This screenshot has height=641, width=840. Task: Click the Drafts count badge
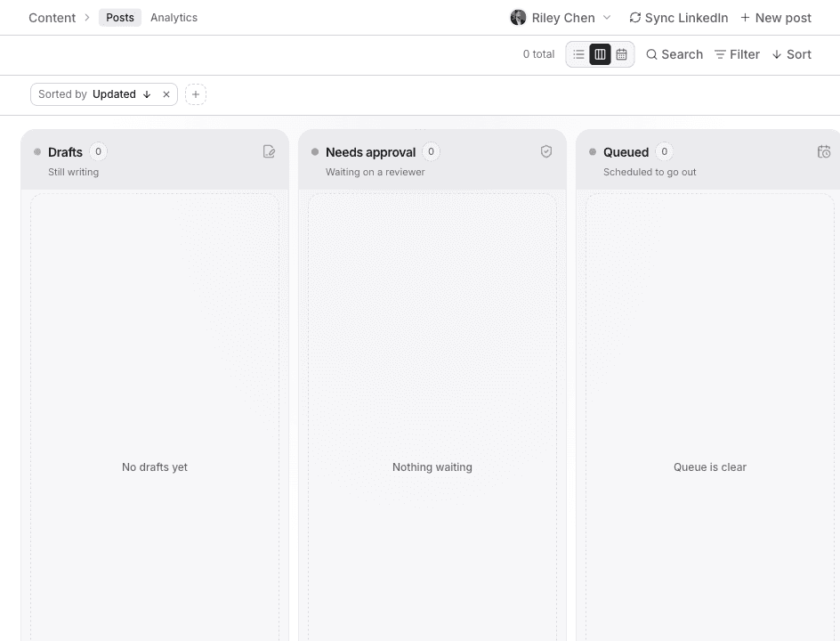pos(98,151)
